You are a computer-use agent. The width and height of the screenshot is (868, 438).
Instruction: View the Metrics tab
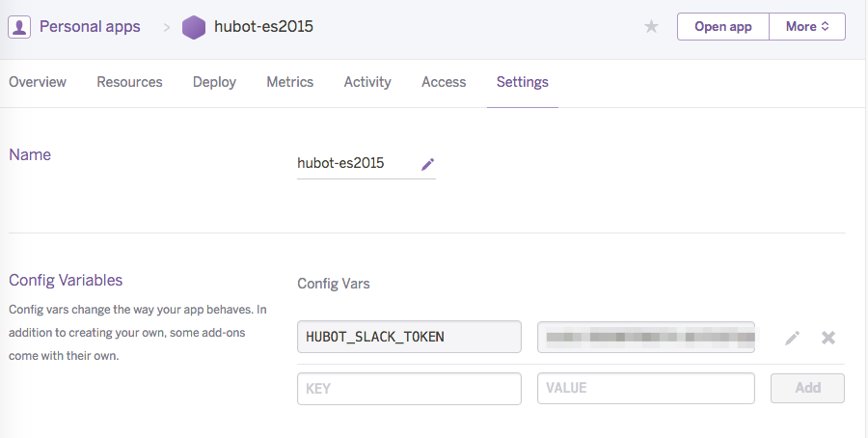pyautogui.click(x=290, y=82)
